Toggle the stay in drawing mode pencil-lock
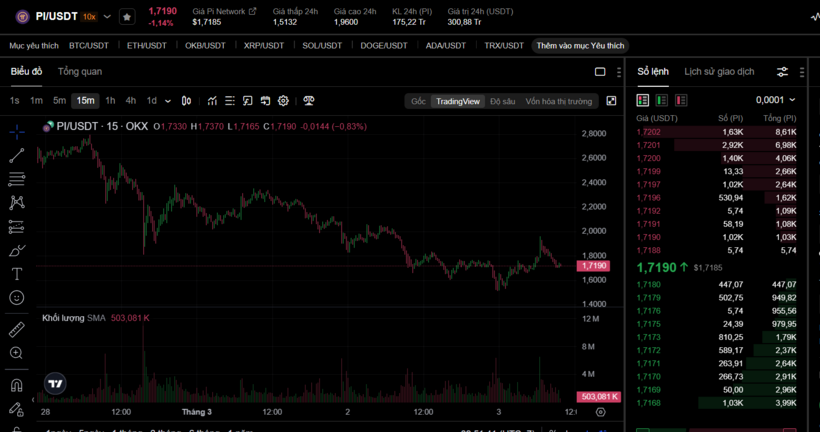The image size is (820, 432). click(17, 409)
